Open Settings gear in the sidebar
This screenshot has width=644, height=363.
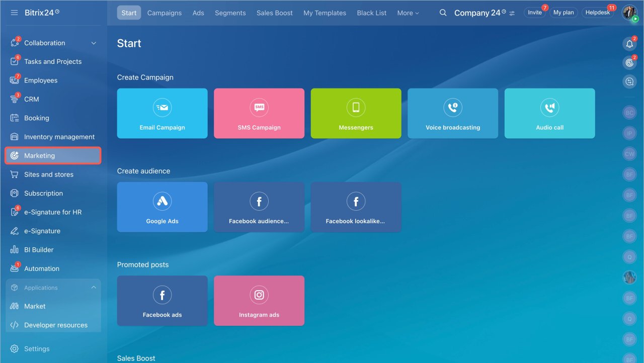(15, 349)
